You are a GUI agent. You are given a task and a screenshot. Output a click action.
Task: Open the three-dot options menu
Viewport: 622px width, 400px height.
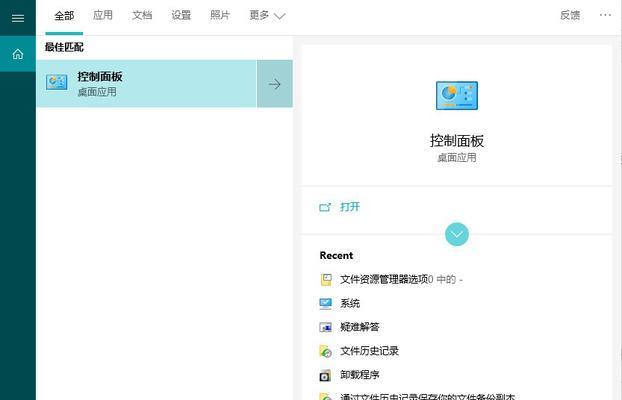pyautogui.click(x=605, y=15)
